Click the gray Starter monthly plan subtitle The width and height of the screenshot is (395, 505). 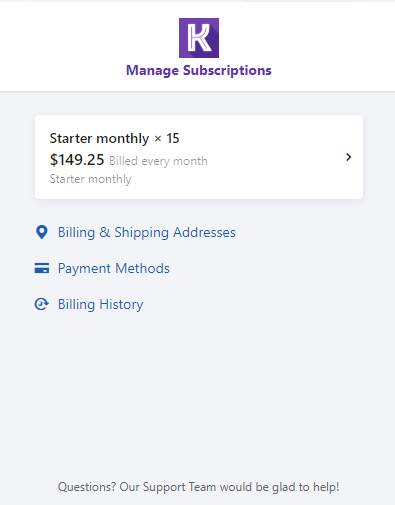pos(90,179)
